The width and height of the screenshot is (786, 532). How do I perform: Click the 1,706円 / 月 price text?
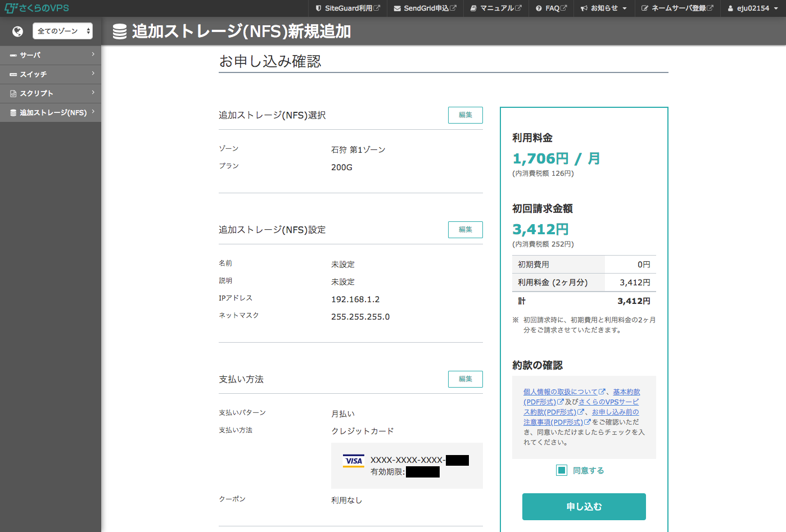[x=557, y=159]
